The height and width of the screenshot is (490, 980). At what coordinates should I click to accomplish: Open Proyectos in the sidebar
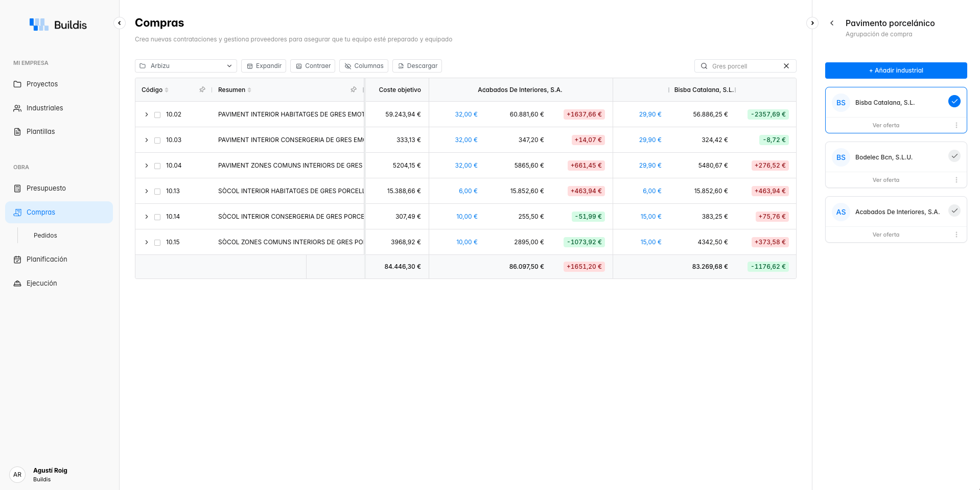[59, 84]
